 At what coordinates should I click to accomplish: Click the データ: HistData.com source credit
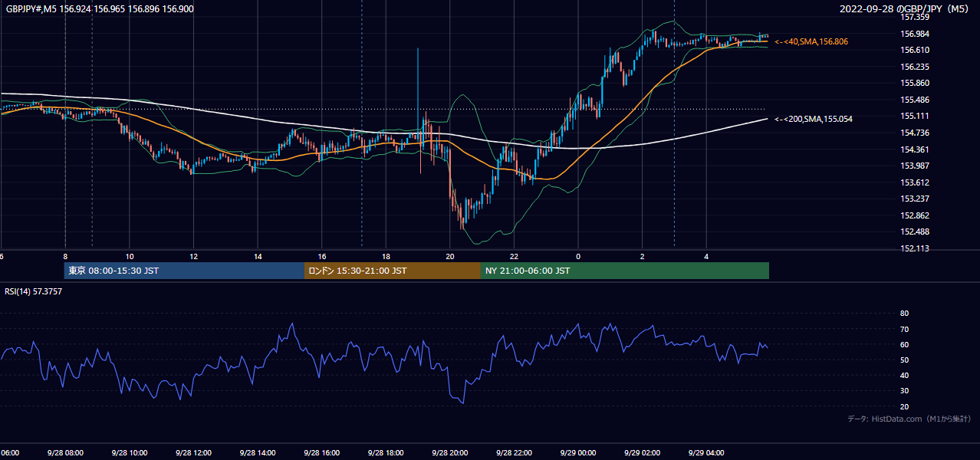pyautogui.click(x=909, y=419)
